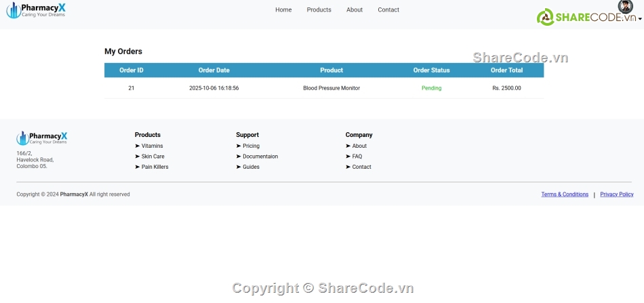Click the PharmacyX footer logo

(x=41, y=138)
